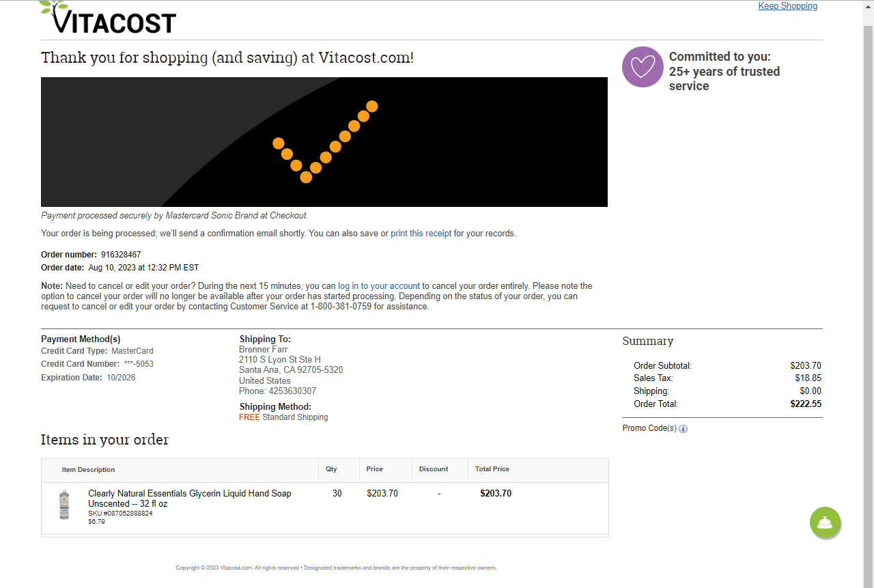Click the Price column header
874x588 pixels.
[375, 469]
